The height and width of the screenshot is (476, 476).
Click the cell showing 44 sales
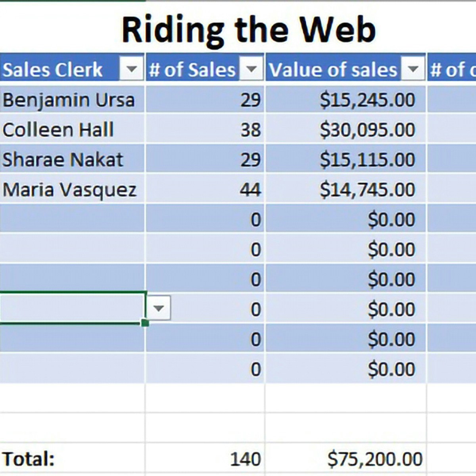pos(250,190)
